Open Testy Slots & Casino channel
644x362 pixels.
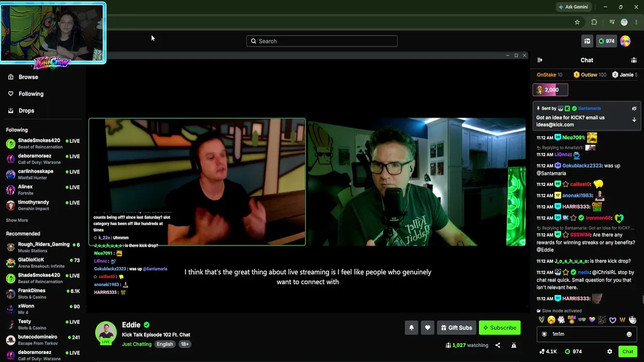43,325
